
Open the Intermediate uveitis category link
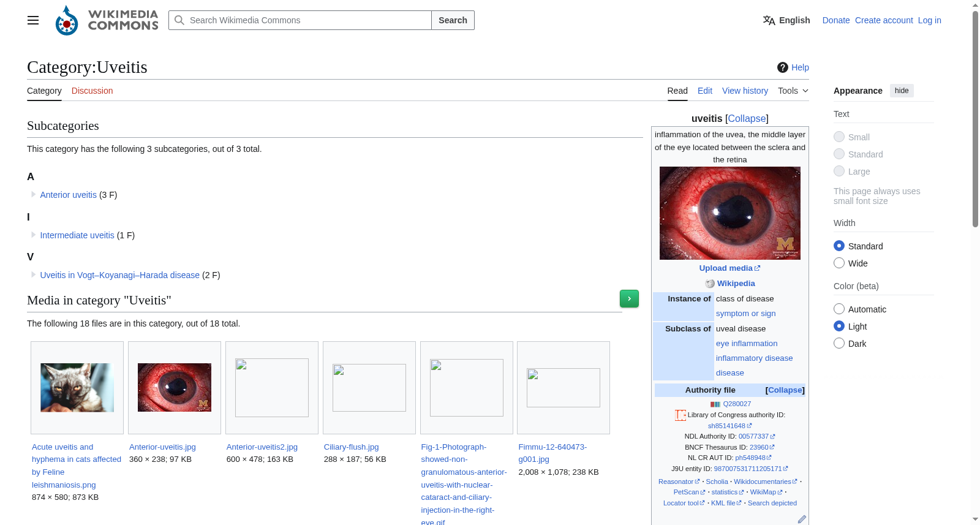77,235
